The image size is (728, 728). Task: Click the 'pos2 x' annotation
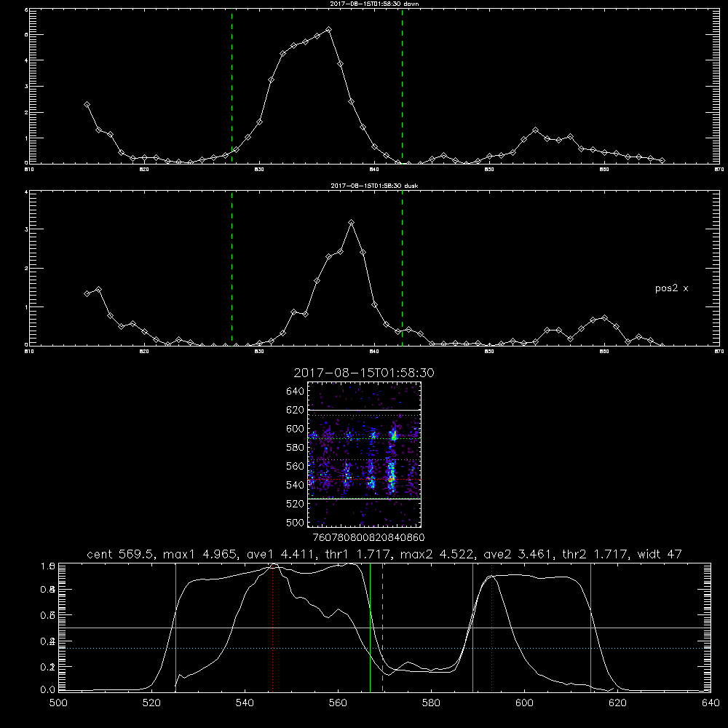pyautogui.click(x=671, y=288)
